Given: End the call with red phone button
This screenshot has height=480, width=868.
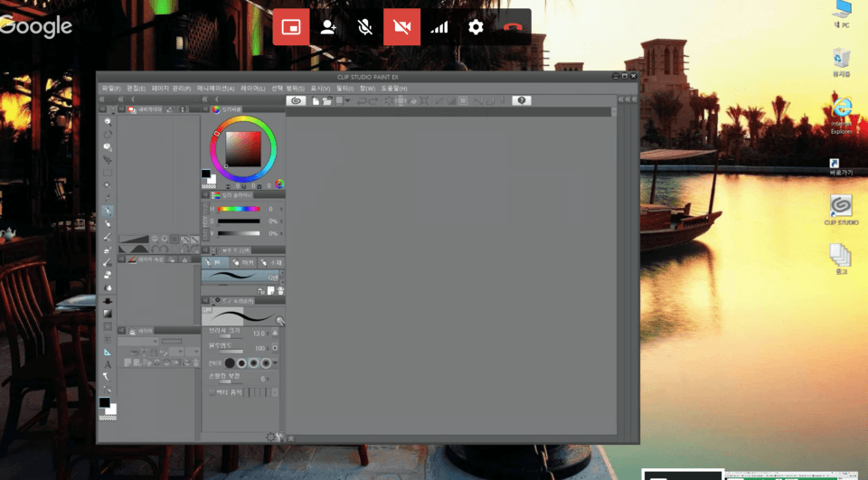Looking at the screenshot, I should [513, 26].
